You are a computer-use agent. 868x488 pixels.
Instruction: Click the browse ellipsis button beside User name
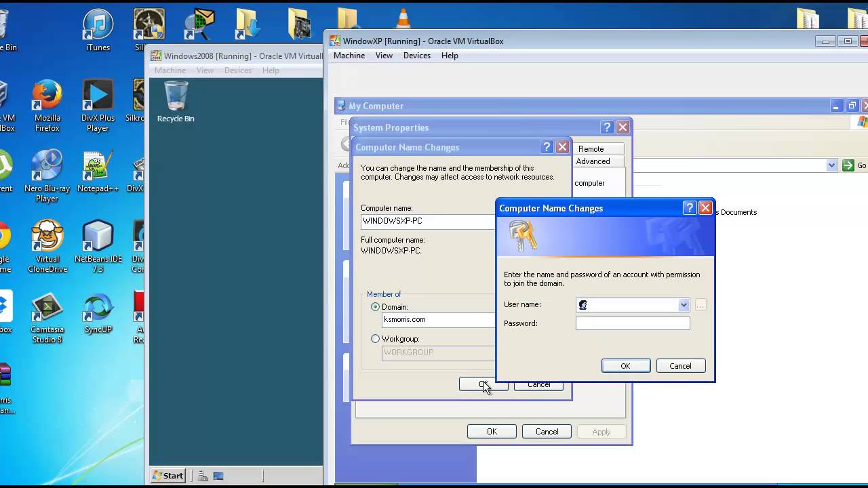701,305
